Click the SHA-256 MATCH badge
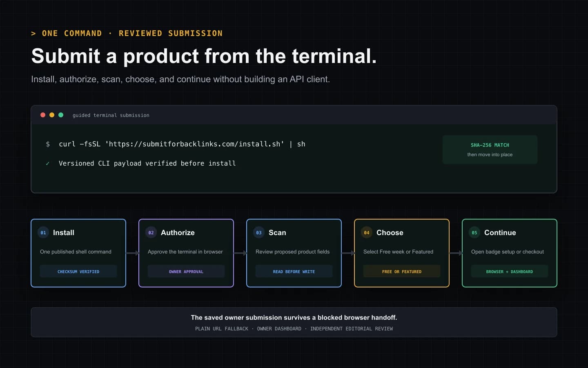Viewport: 588px width, 368px height. click(x=490, y=150)
